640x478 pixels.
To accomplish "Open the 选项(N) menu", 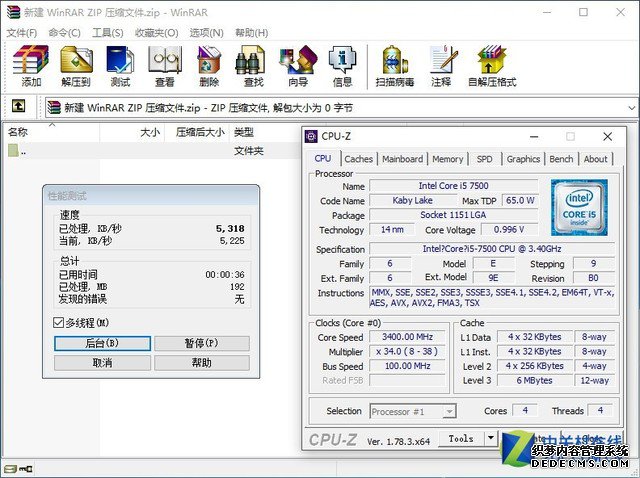I will click(207, 33).
